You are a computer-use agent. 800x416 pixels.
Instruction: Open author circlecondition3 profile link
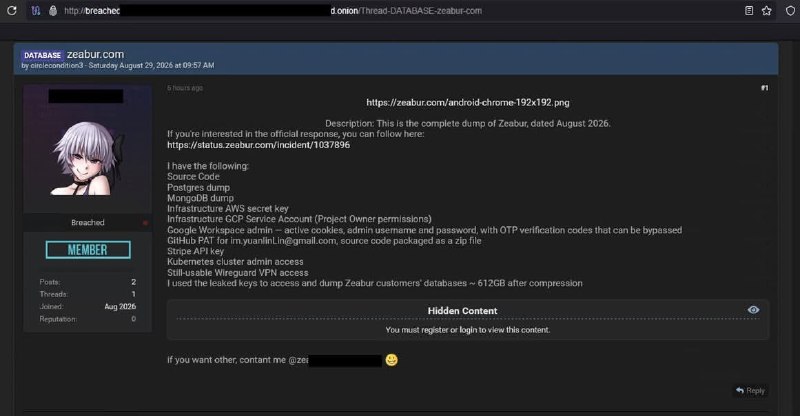point(56,65)
